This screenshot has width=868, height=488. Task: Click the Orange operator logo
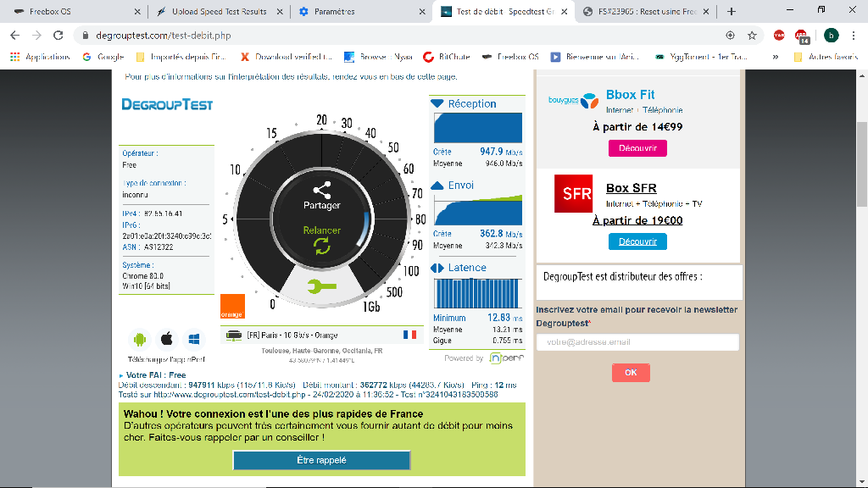tap(232, 306)
